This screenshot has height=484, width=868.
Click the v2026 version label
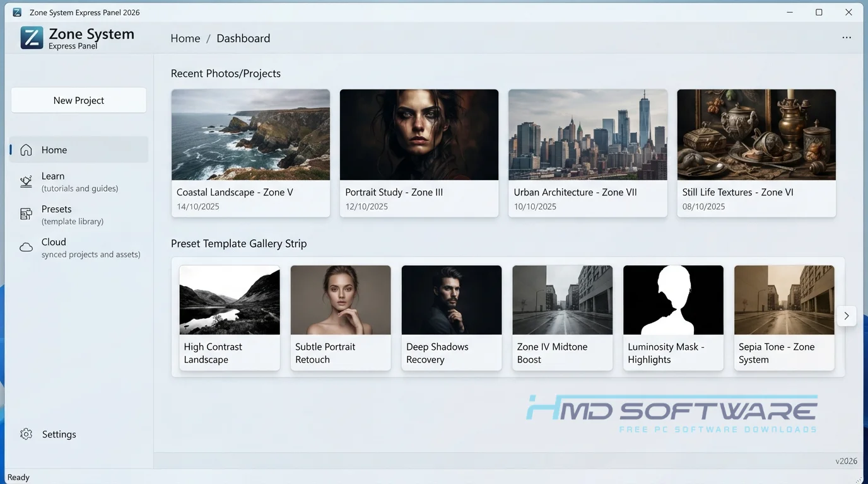point(847,461)
